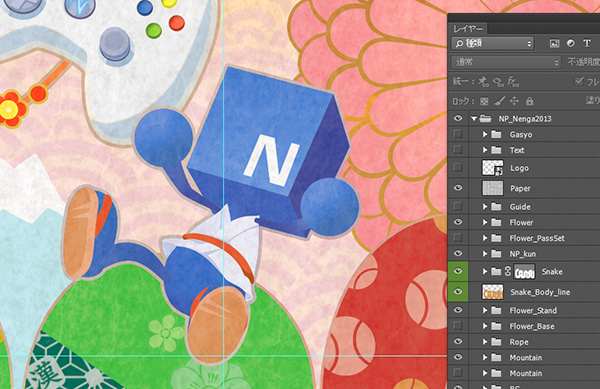Screen dimensions: 600x389
Task: Click the Guide group folder icon
Action: (496, 207)
